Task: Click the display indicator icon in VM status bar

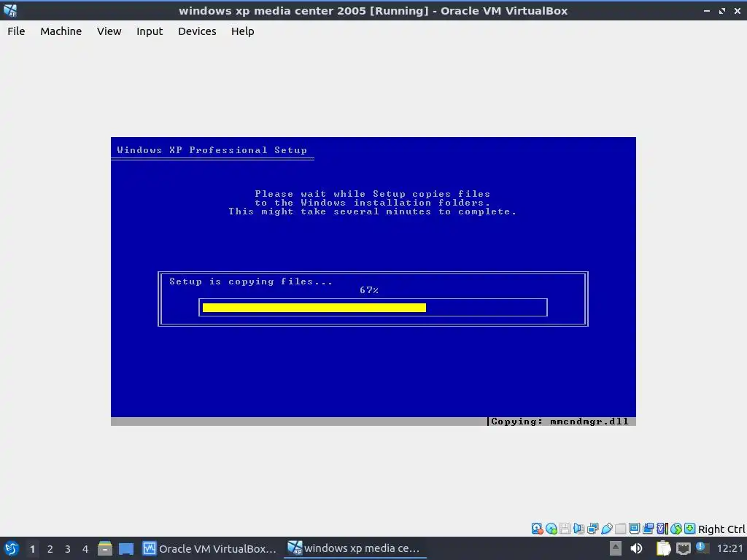Action: tap(634, 528)
